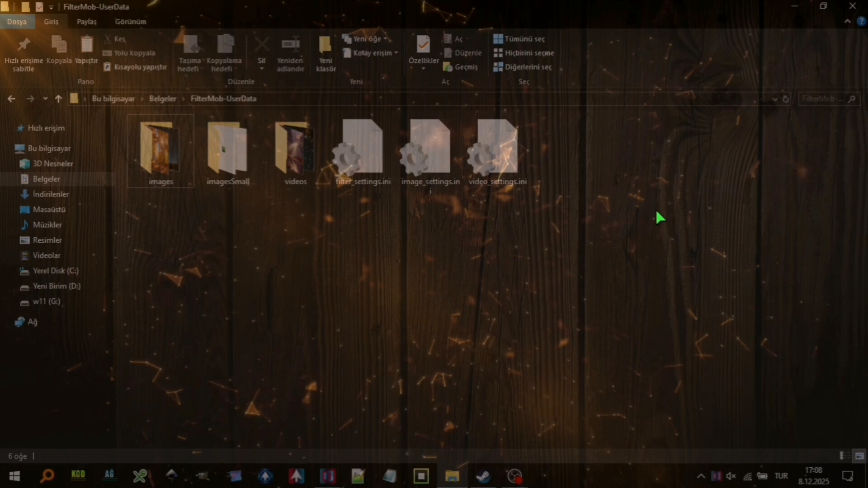Create new folder with Yeni klasör icon
868x488 pixels.
point(325,45)
